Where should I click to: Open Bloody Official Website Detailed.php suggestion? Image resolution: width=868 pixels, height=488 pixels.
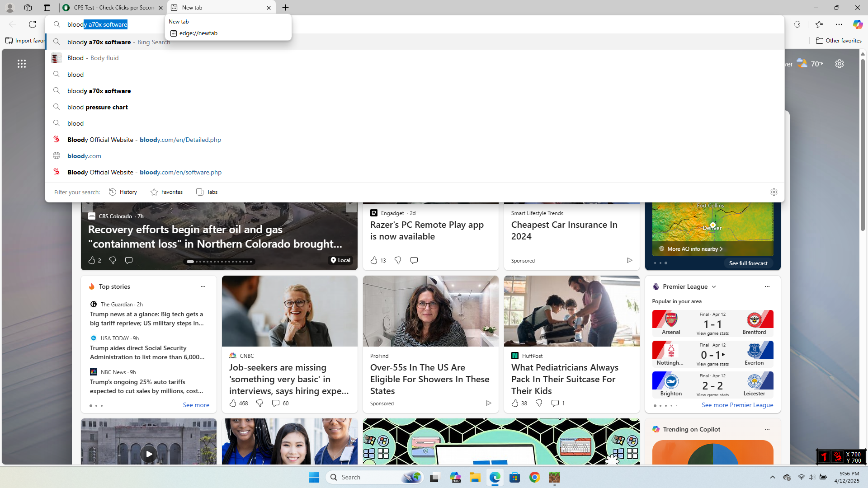(x=415, y=140)
